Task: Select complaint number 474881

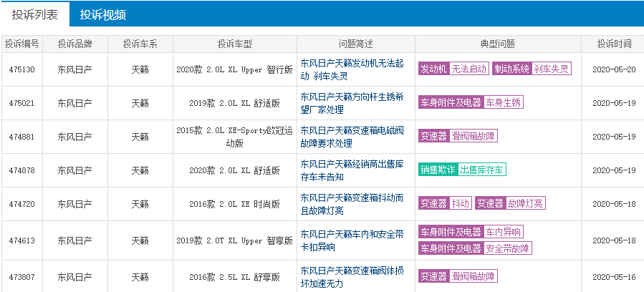Action: [x=21, y=137]
